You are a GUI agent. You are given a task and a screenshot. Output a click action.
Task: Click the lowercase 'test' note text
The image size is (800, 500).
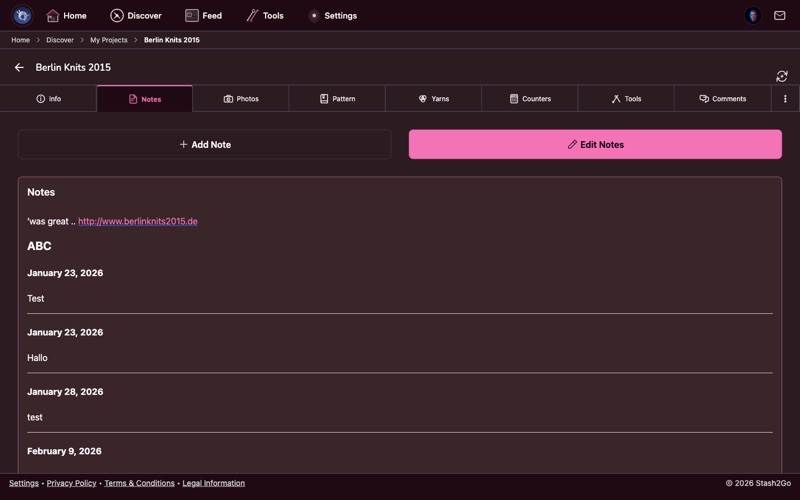click(35, 417)
